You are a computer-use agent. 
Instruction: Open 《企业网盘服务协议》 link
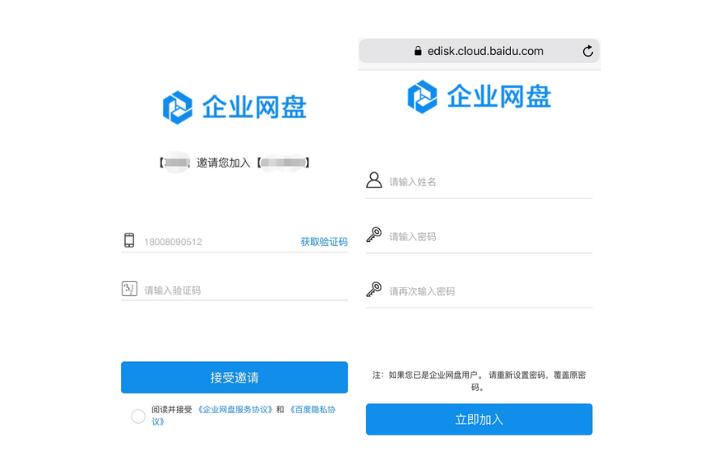[234, 410]
